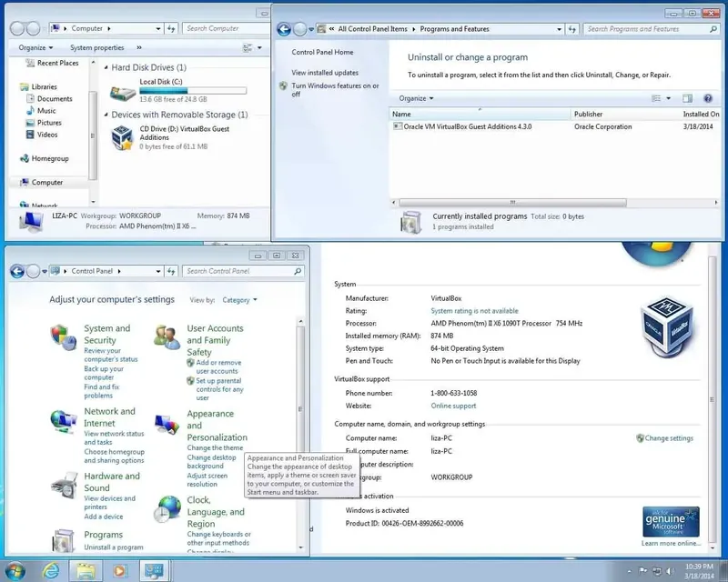Viewport: 728px width, 582px height.
Task: Sort programs by Installed On column
Action: 701,115
